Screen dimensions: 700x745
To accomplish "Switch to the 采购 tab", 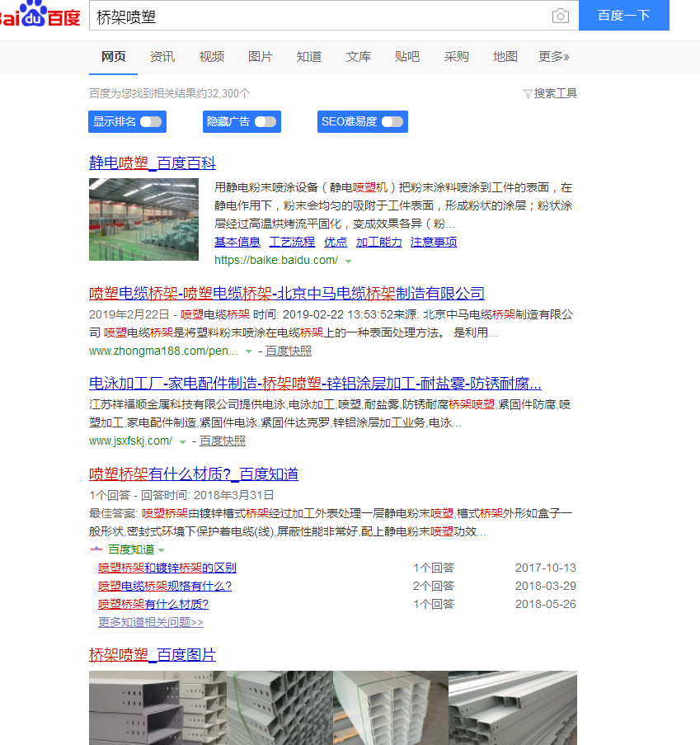I will tap(457, 57).
